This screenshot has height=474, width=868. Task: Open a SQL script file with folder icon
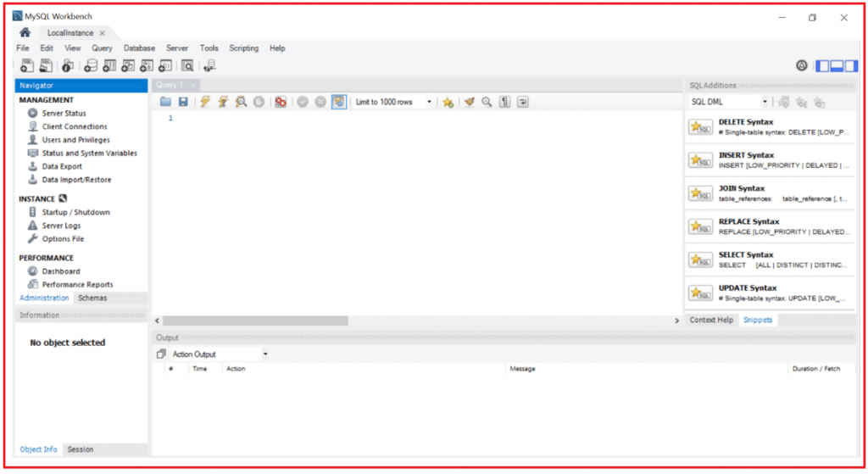click(166, 102)
